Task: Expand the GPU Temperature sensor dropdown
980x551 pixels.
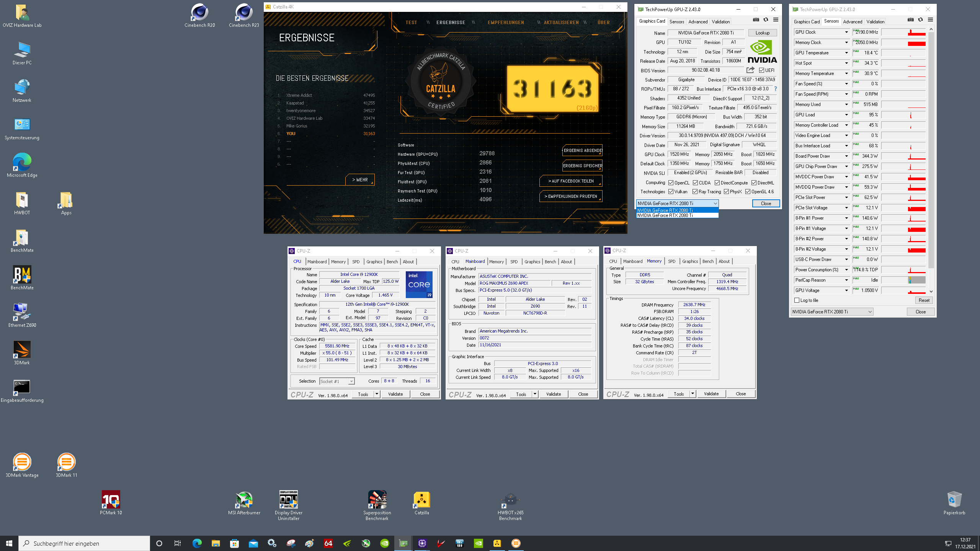Action: pos(846,53)
